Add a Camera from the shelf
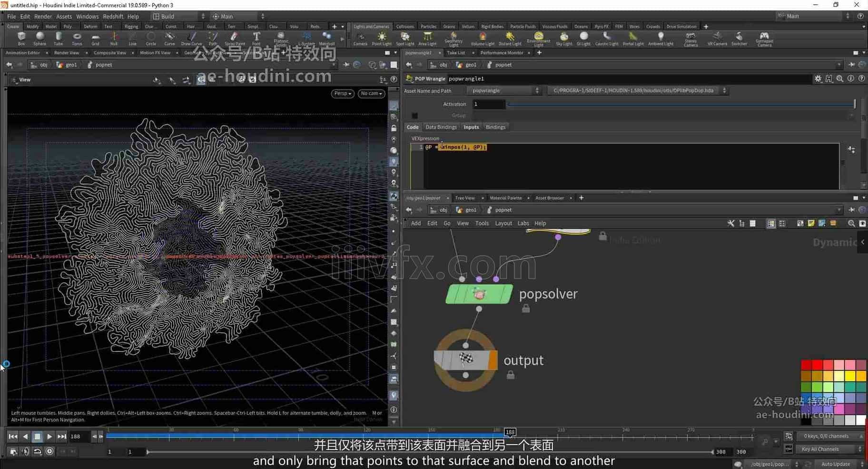This screenshot has width=868, height=469. [x=360, y=39]
